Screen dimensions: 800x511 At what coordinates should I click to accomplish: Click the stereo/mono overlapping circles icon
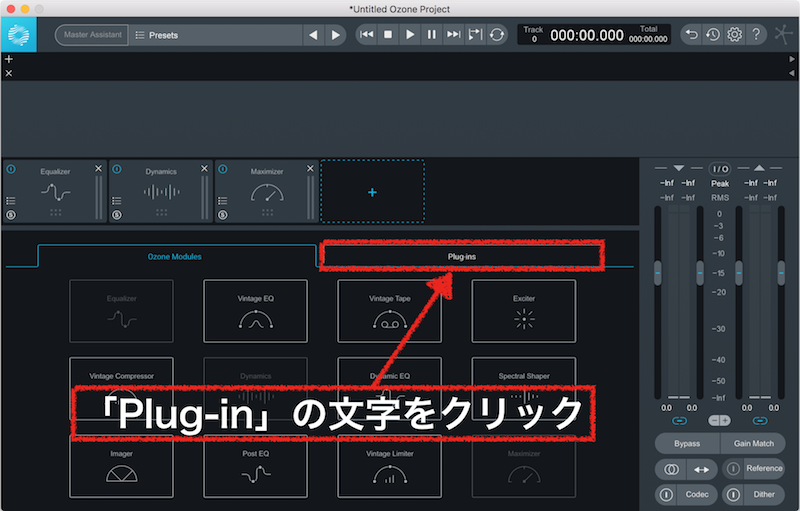tap(671, 470)
